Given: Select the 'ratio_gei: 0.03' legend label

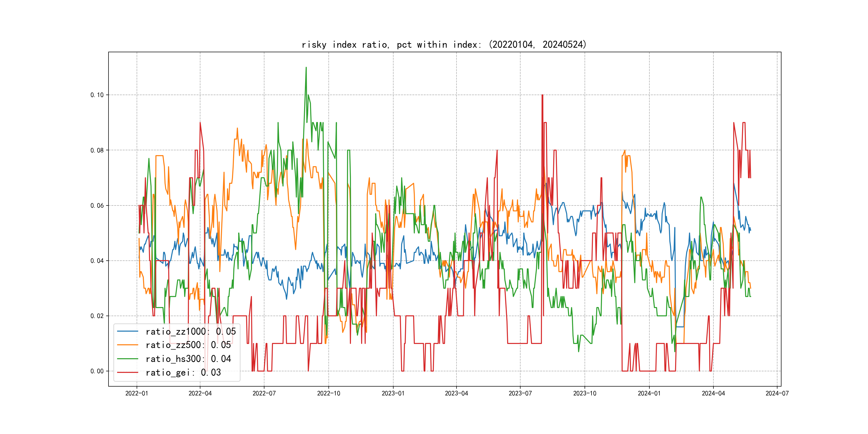Looking at the screenshot, I should pyautogui.click(x=183, y=373).
